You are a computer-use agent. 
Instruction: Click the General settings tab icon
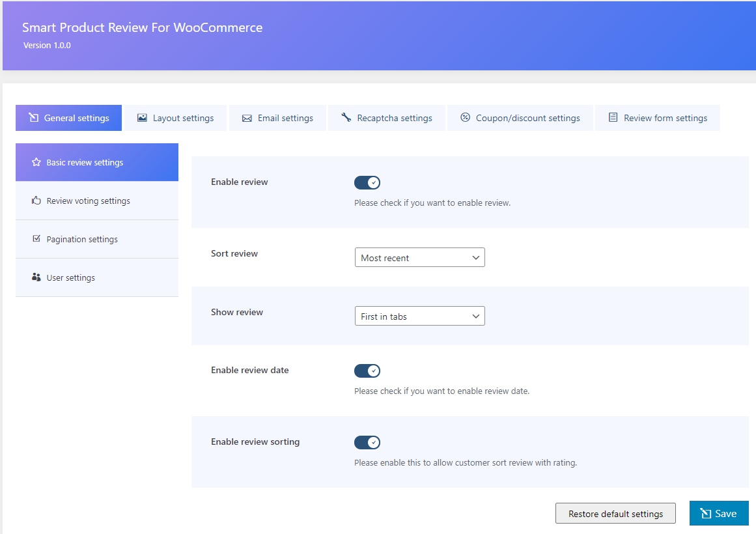33,117
